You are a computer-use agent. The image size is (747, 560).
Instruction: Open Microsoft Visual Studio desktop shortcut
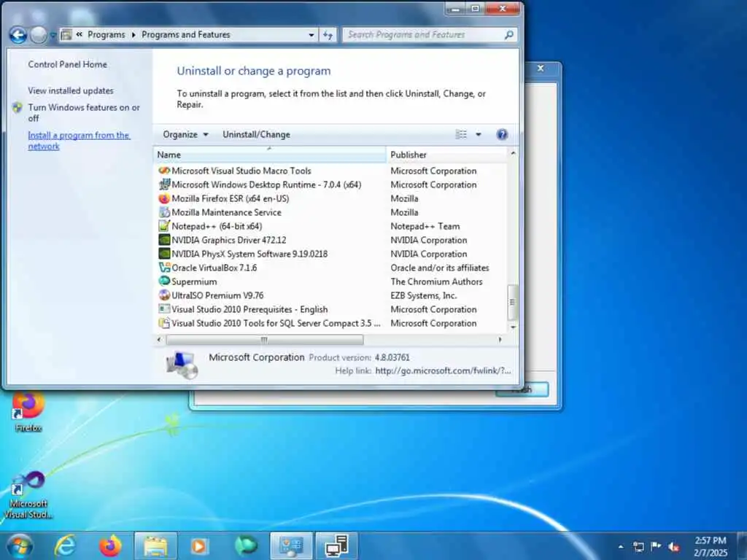[x=28, y=495]
